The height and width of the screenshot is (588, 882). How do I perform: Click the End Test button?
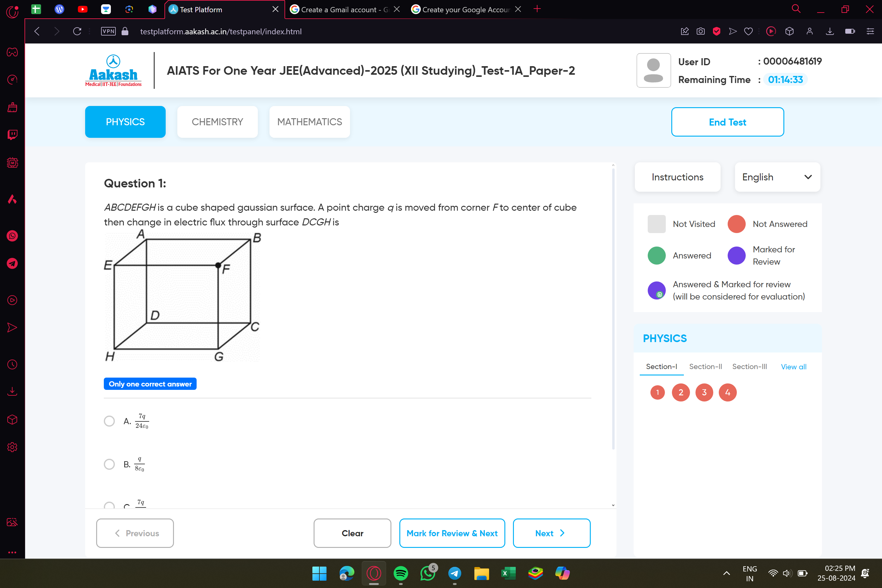tap(727, 122)
